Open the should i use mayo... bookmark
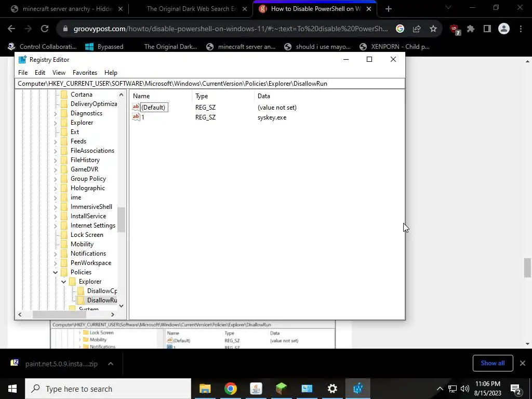Viewport: 532px width, 399px height. [317, 46]
